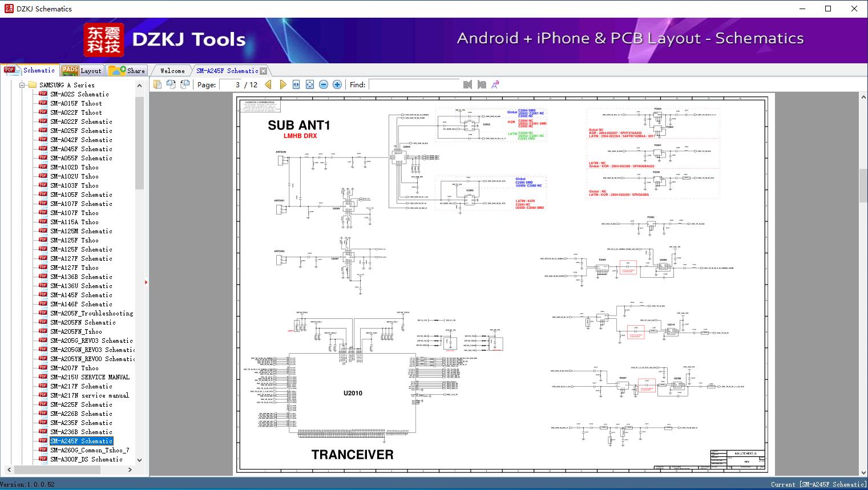Open SM-A115A Tshoo file
Screen dimensions: 868x490
74,222
